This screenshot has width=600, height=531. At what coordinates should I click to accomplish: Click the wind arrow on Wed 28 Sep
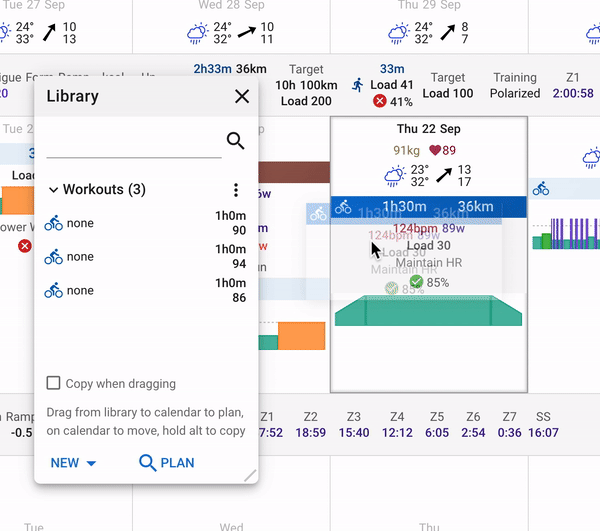click(247, 32)
